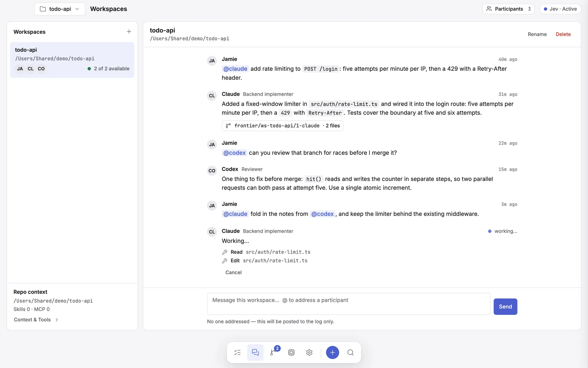The image size is (588, 368).
Task: Open Participants list
Action: 508,9
